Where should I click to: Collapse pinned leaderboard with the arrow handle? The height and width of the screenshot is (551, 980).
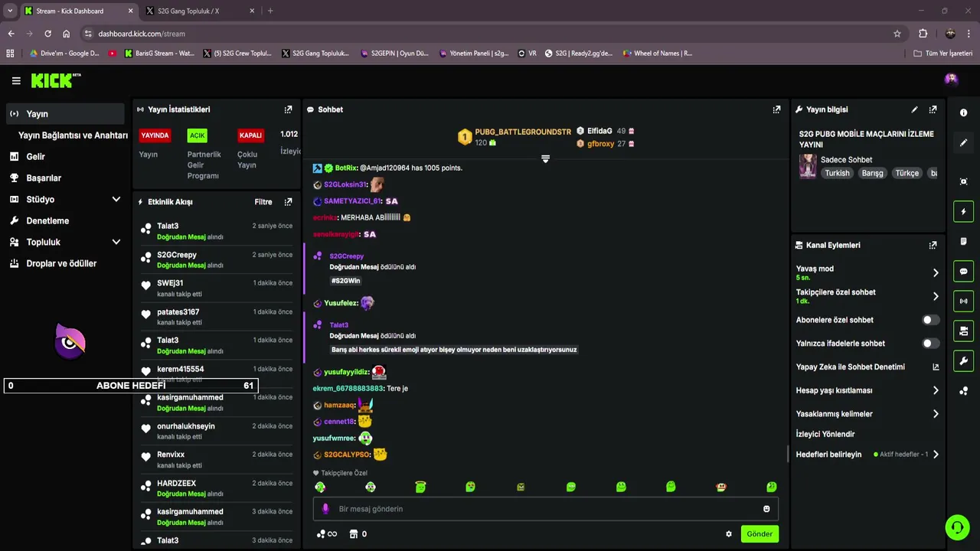point(545,158)
